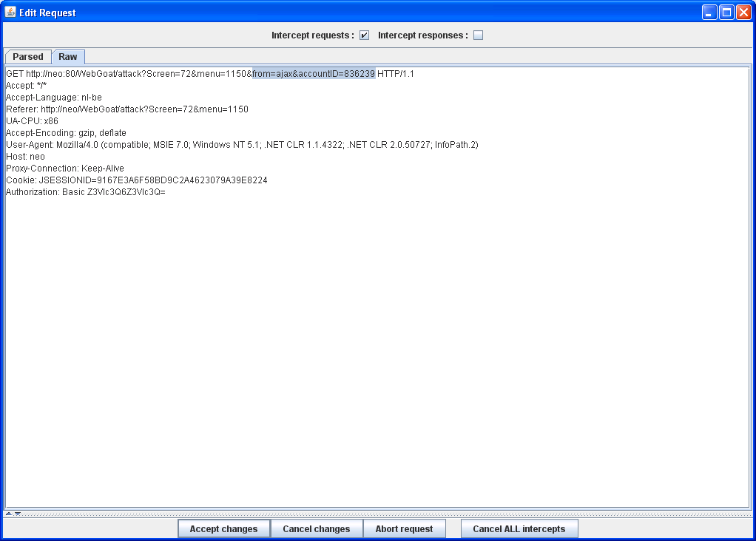Close the Edit Request window
Image resolution: width=756 pixels, height=541 pixels.
[x=743, y=12]
